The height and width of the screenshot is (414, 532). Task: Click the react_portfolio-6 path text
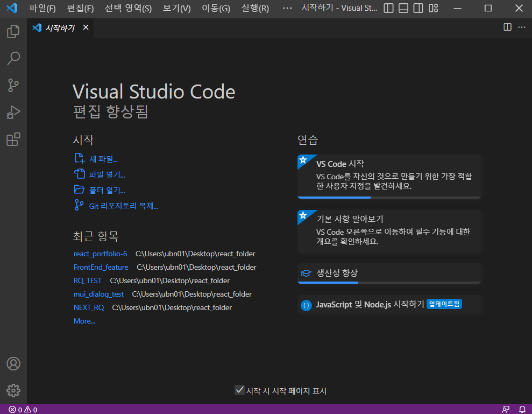pyautogui.click(x=195, y=254)
